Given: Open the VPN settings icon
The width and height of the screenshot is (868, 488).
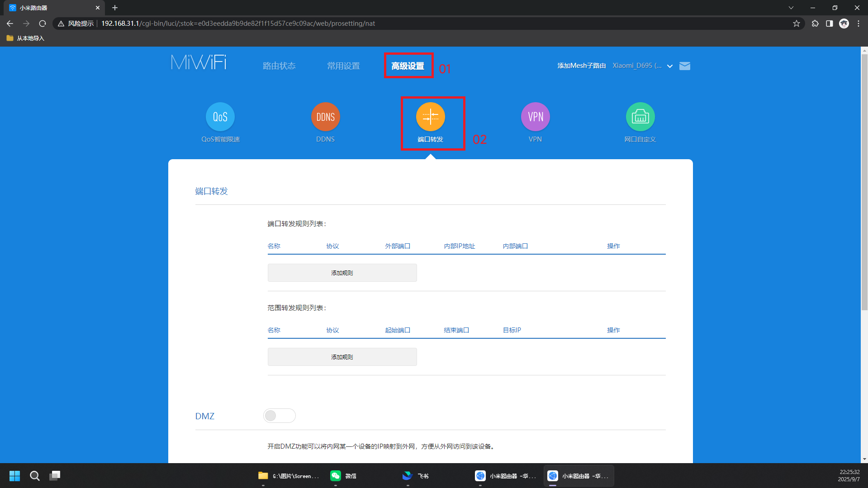Looking at the screenshot, I should (535, 117).
